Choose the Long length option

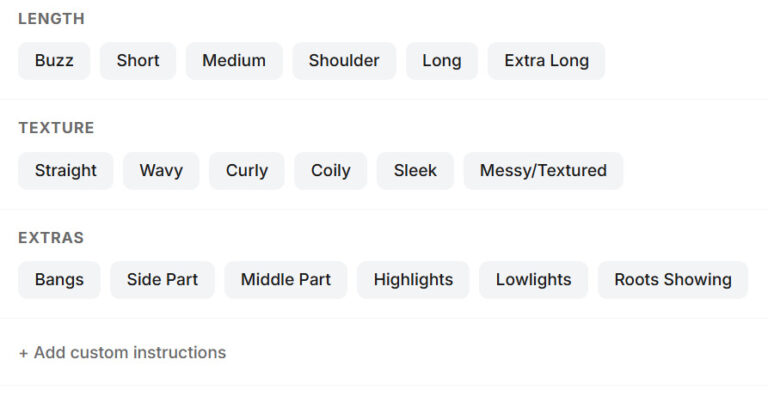click(x=442, y=61)
